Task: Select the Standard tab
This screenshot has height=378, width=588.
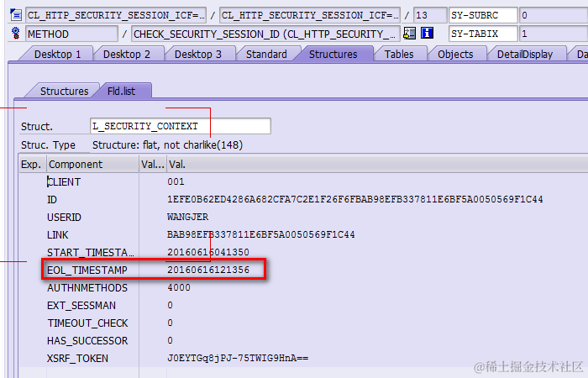Action: click(266, 55)
